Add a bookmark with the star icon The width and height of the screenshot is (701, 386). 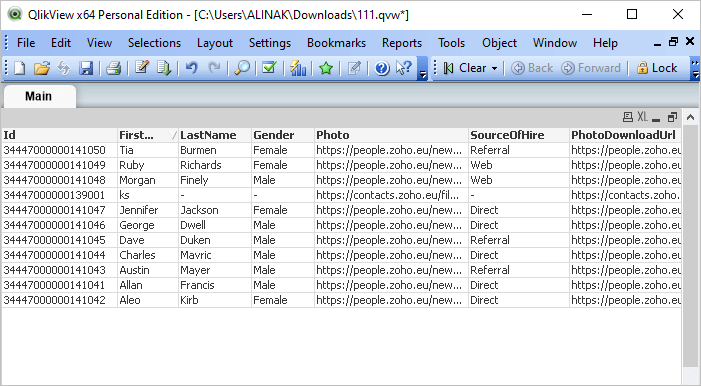(x=326, y=68)
